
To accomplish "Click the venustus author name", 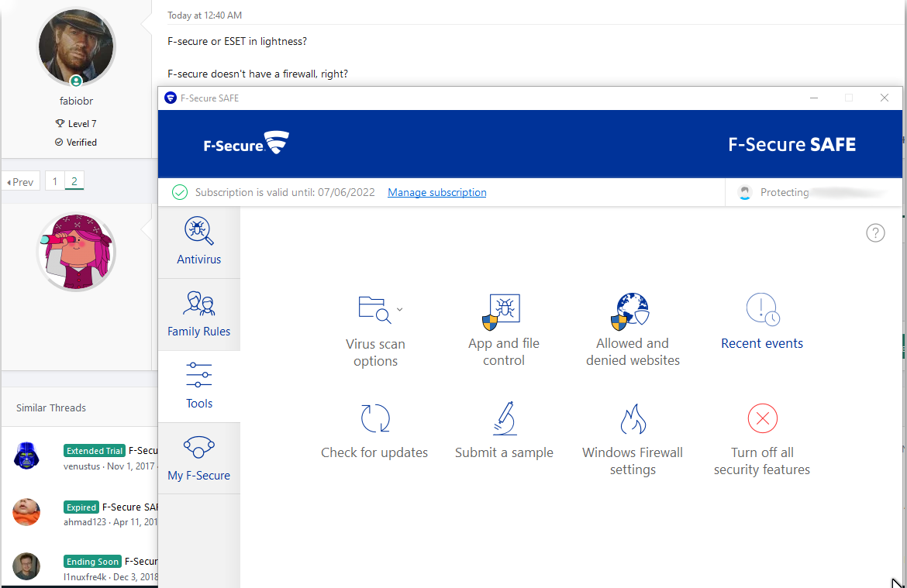I will (81, 466).
